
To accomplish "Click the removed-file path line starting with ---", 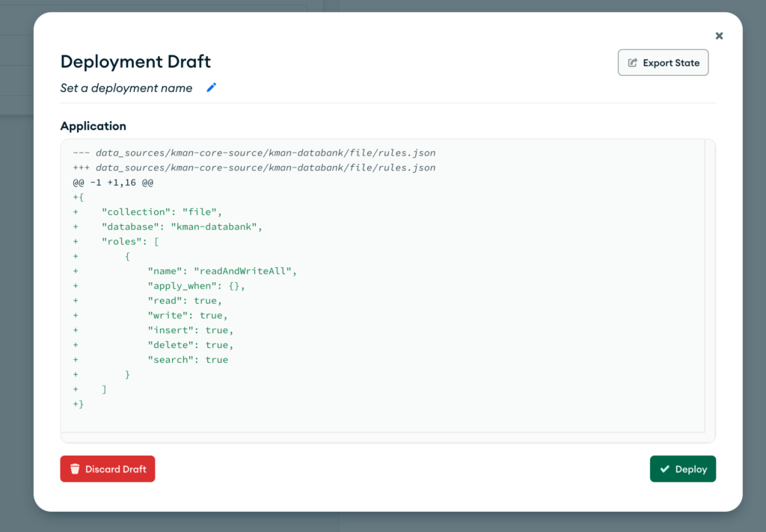I will (254, 153).
